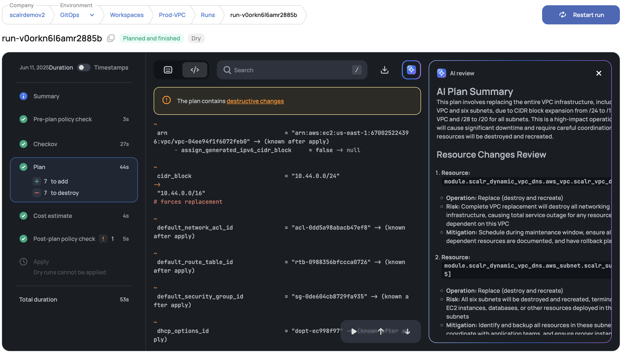This screenshot has height=364, width=629.
Task: Click the refresh icon inside Restart run
Action: click(563, 15)
